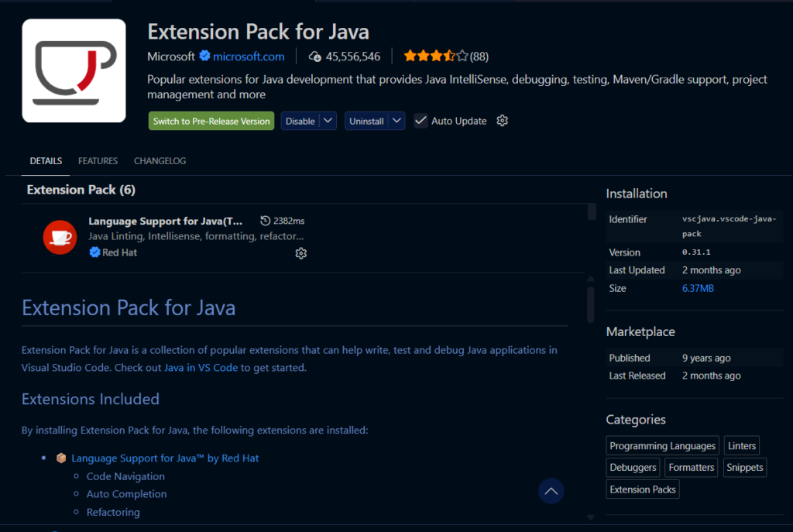Click the Installation section heading
This screenshot has height=532, width=793.
637,194
